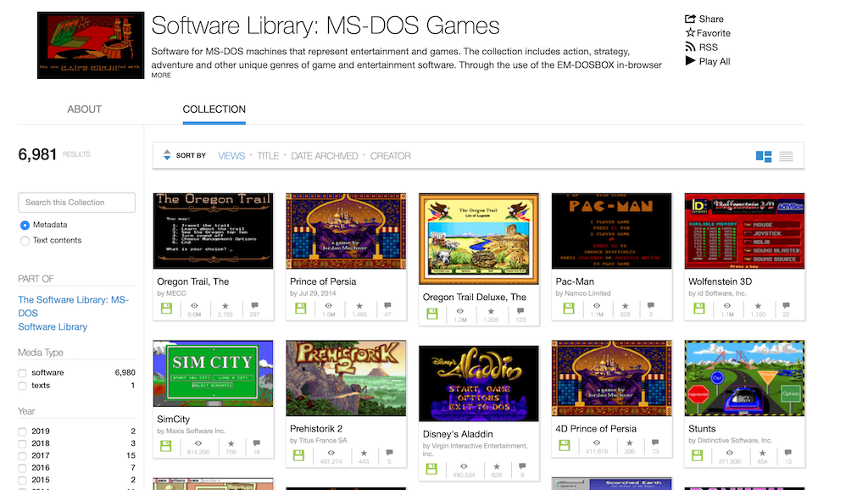Click the 'by Titus France SA' text

(319, 441)
